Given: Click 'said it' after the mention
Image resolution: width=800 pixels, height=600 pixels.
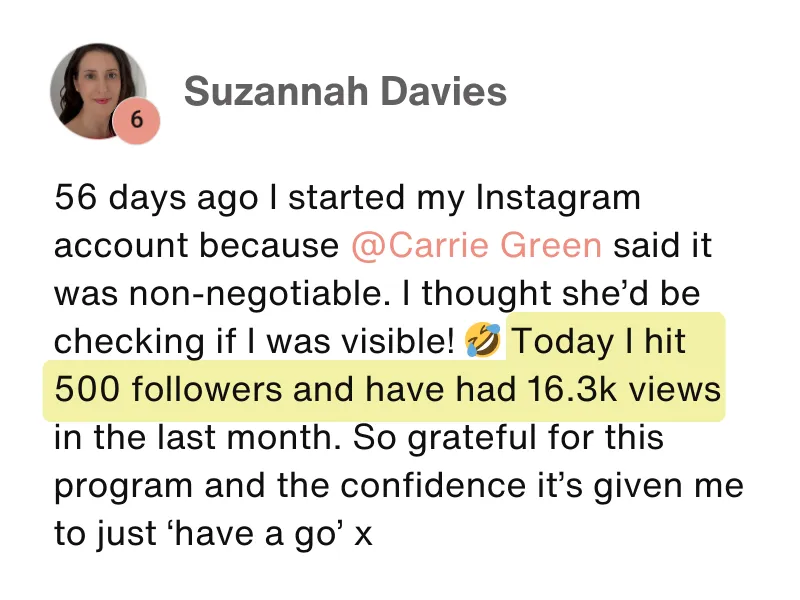Looking at the screenshot, I should click(x=662, y=245).
